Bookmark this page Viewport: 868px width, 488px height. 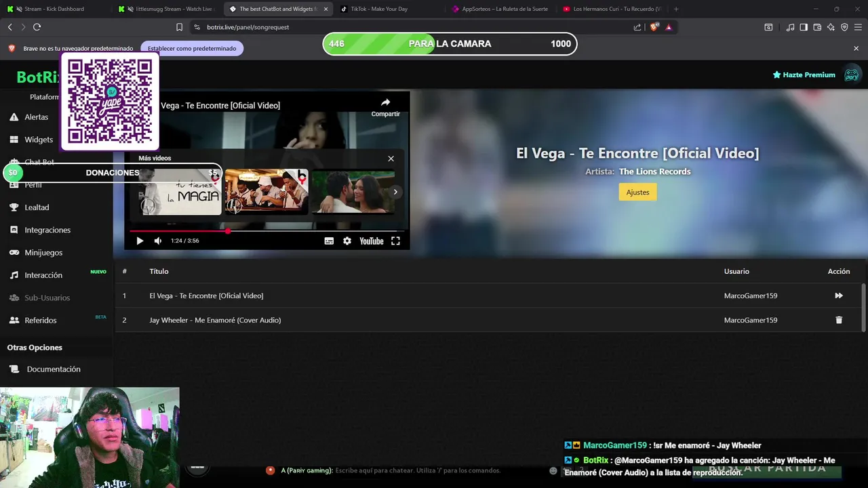[x=179, y=27]
